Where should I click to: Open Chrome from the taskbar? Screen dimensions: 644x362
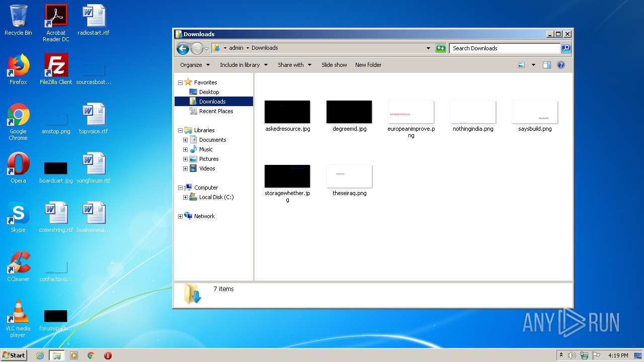pyautogui.click(x=91, y=355)
